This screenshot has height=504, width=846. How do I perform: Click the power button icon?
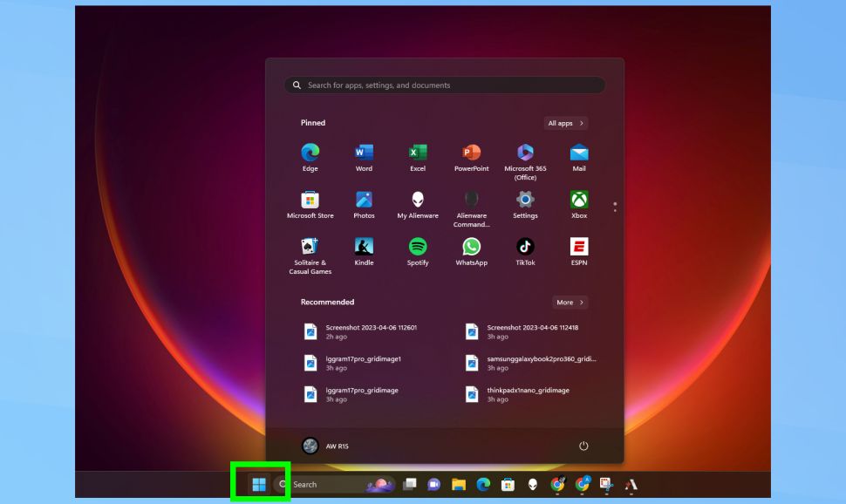pos(583,446)
